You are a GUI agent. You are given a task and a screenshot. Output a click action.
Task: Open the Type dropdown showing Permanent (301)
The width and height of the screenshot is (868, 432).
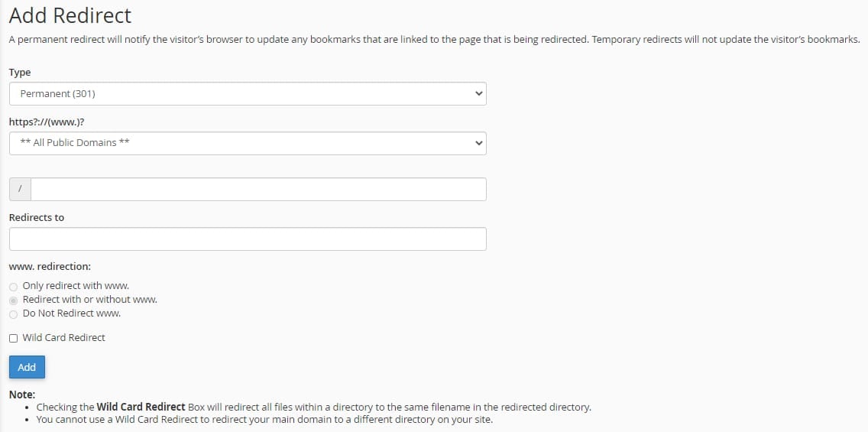[247, 94]
